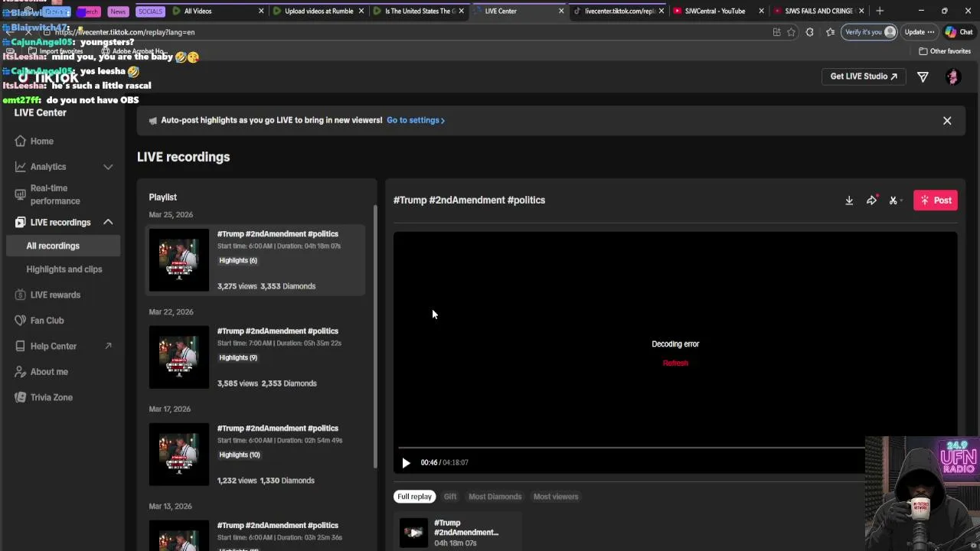Open the favorites list icon

[x=830, y=32]
